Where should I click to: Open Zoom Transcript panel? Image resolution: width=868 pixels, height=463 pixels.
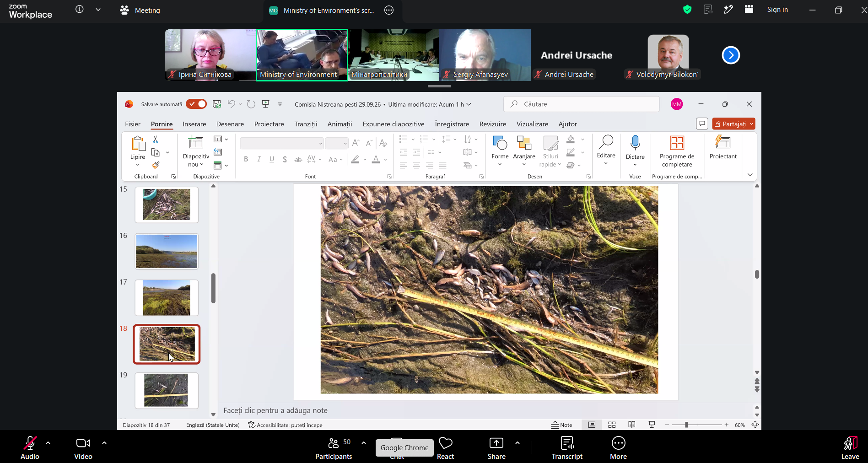coord(567,448)
